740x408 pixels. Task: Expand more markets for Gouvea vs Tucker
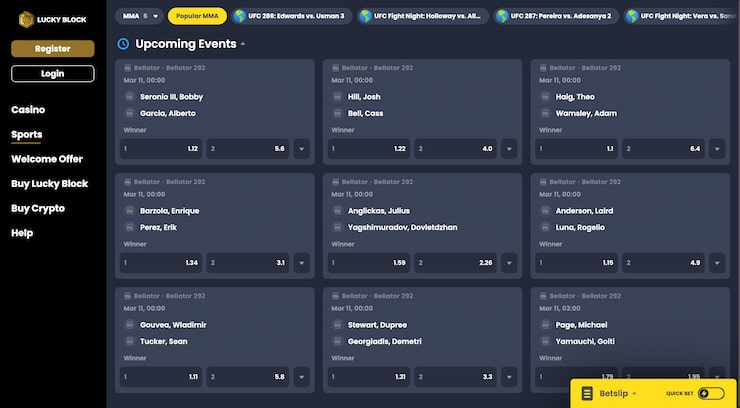302,377
